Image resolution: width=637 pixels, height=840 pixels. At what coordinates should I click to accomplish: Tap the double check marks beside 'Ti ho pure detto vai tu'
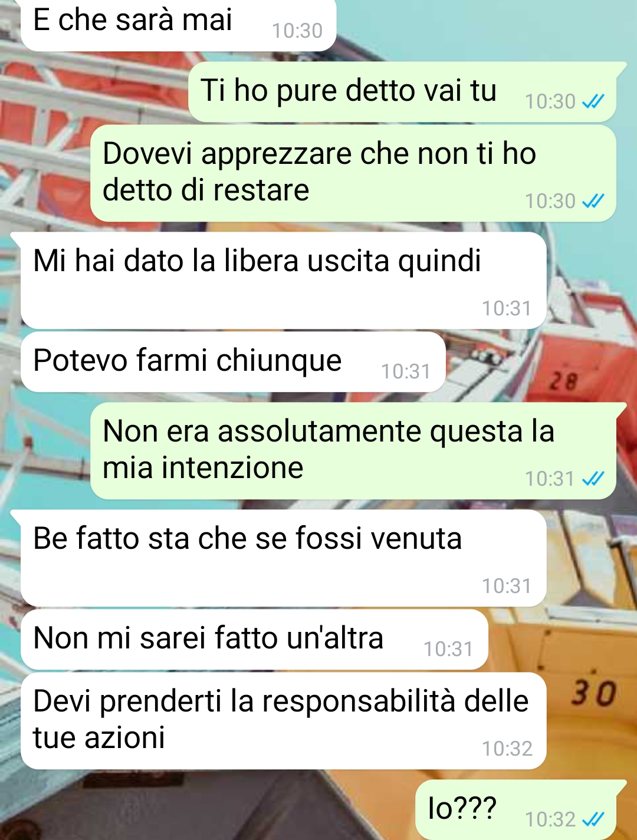(593, 102)
